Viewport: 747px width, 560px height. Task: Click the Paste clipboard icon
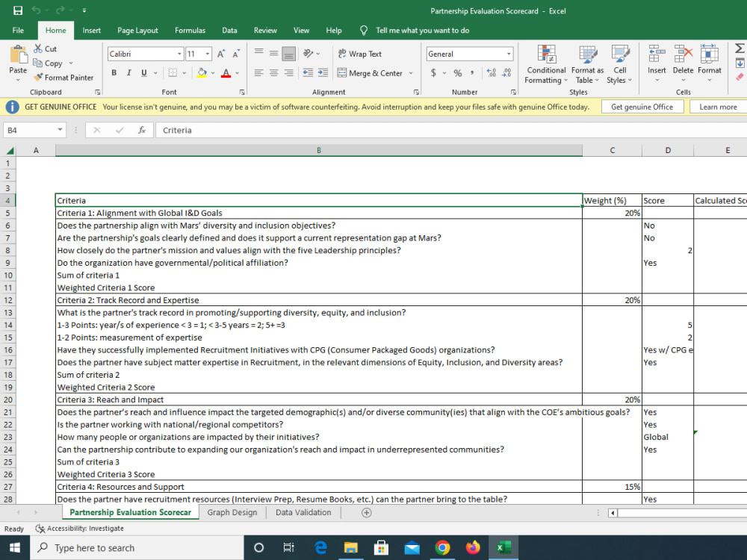19,55
